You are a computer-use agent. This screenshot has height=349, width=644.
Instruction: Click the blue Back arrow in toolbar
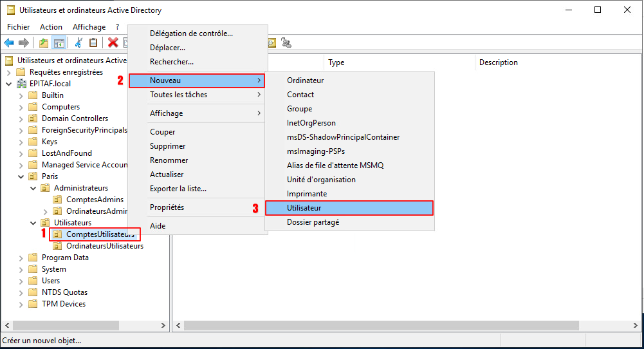pos(9,43)
